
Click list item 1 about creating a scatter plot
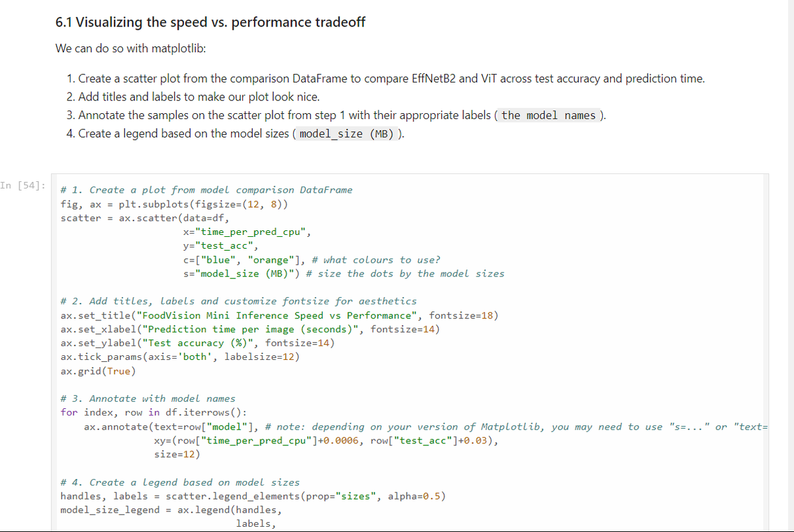391,79
